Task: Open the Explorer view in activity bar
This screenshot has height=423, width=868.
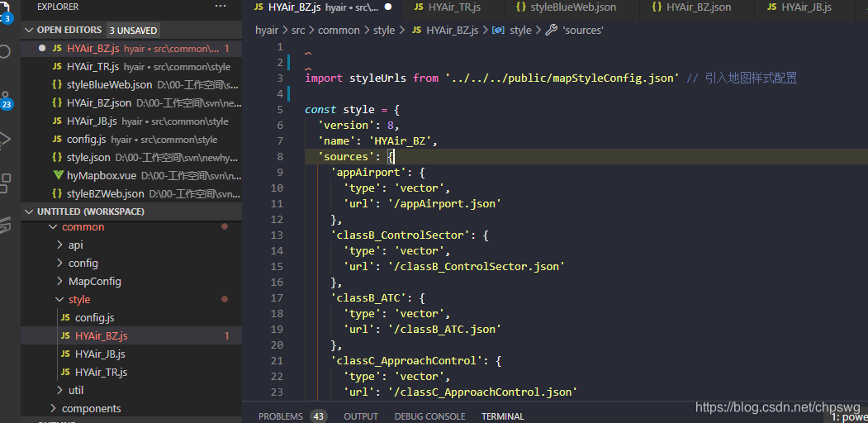Action: 7,12
